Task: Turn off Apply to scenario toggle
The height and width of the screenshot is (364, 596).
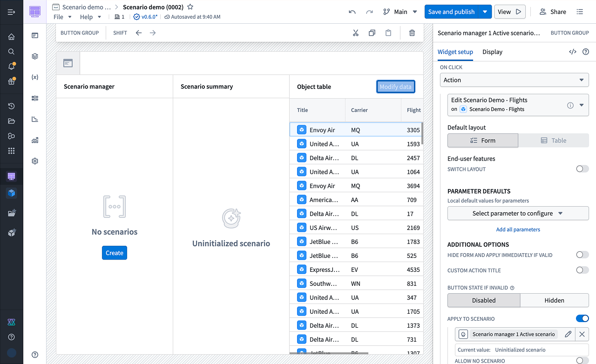Action: [582, 318]
